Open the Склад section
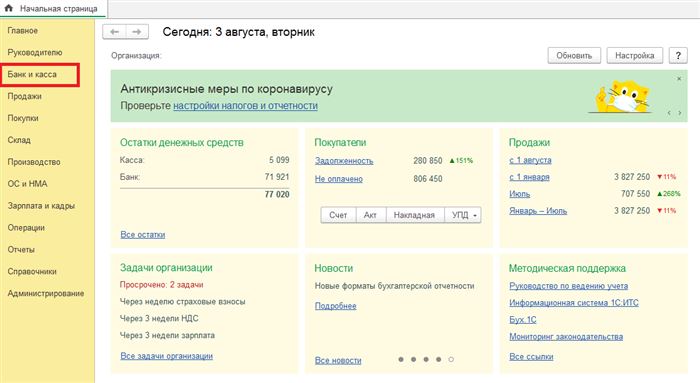The image size is (700, 383). [19, 140]
